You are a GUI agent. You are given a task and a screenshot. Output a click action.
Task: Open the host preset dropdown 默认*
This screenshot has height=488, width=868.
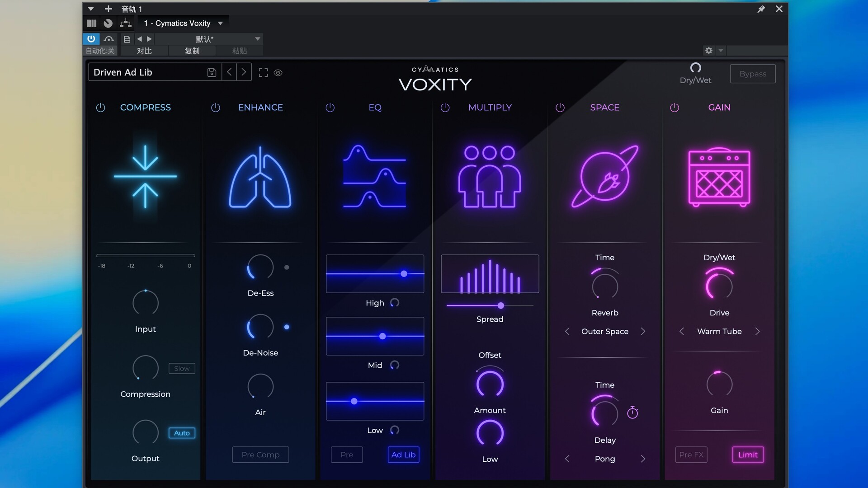point(209,39)
